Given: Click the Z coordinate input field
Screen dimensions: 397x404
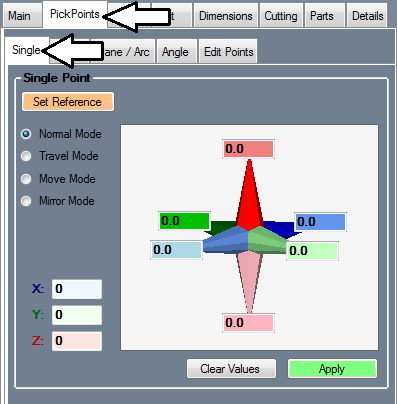Looking at the screenshot, I should [77, 341].
